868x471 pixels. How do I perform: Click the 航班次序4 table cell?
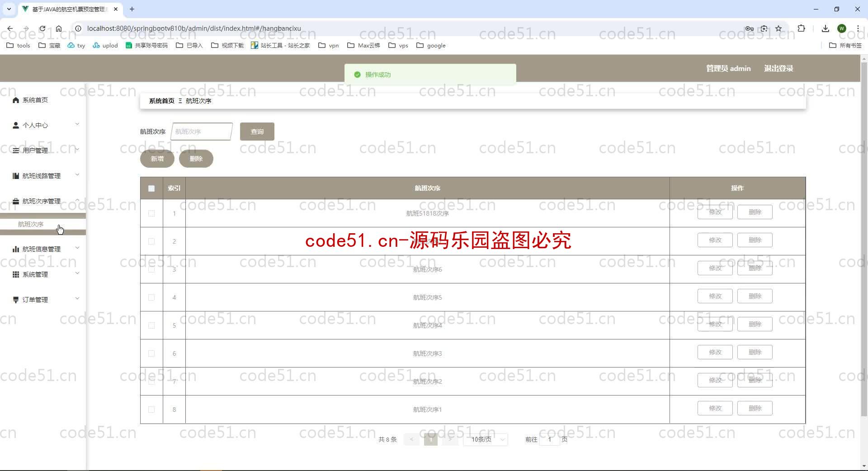click(x=428, y=325)
